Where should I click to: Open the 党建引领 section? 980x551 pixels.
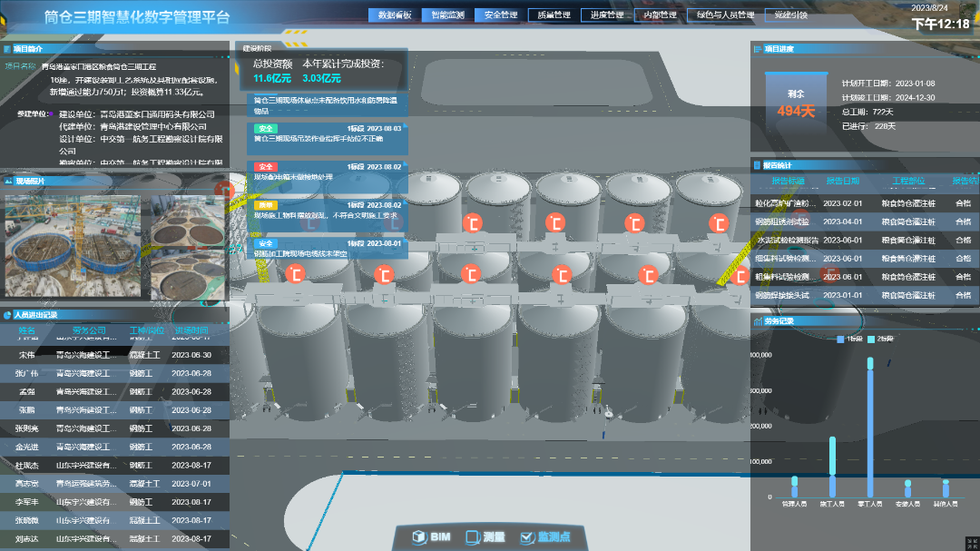click(x=791, y=15)
